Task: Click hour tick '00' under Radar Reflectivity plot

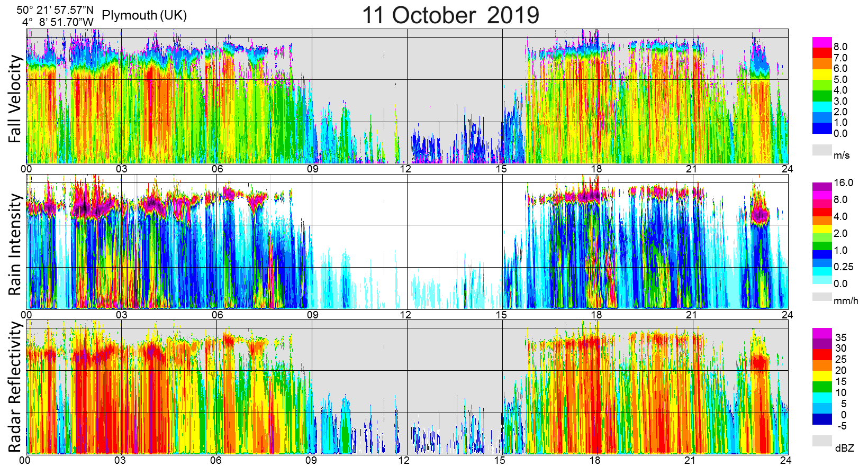Action: pyautogui.click(x=25, y=460)
